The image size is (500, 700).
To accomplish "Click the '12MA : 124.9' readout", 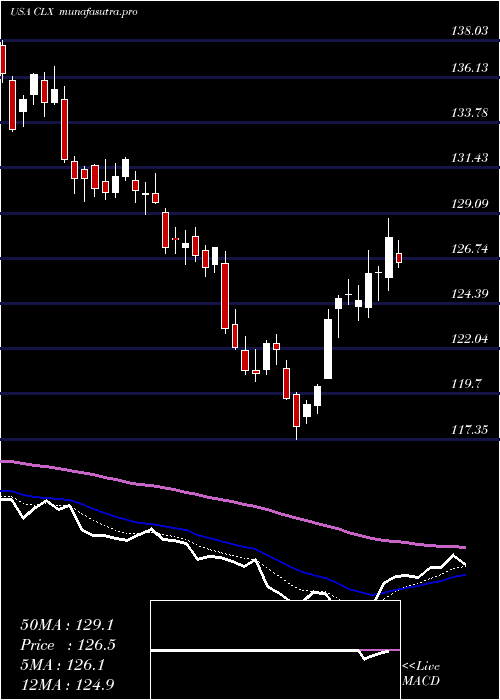I will click(69, 685).
